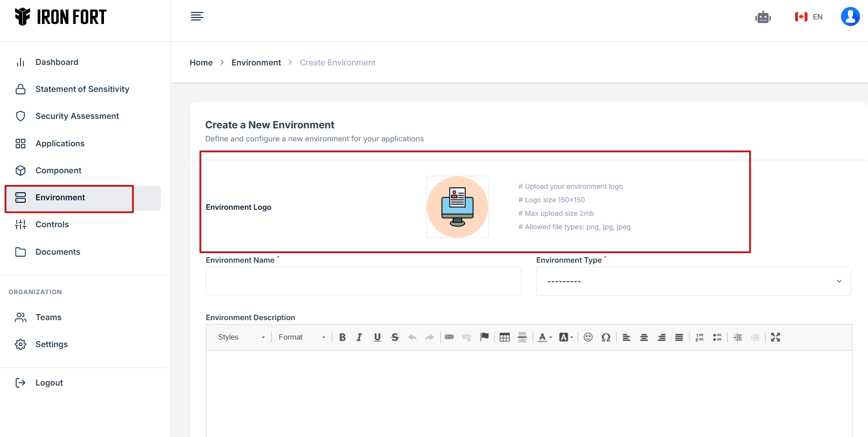Click the Home breadcrumb link

201,62
